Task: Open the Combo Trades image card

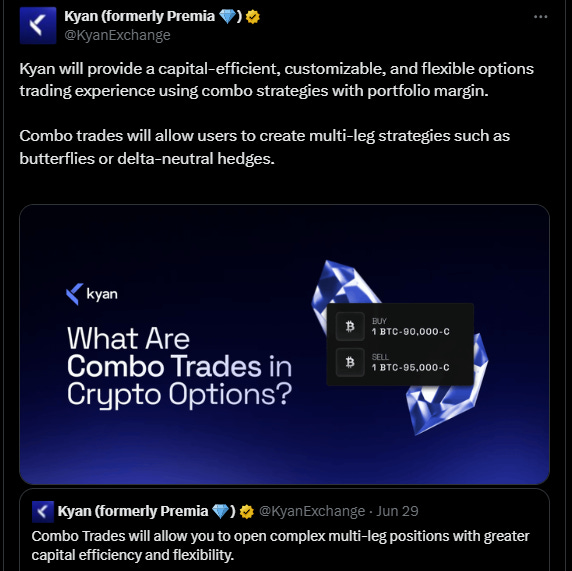Action: point(285,344)
